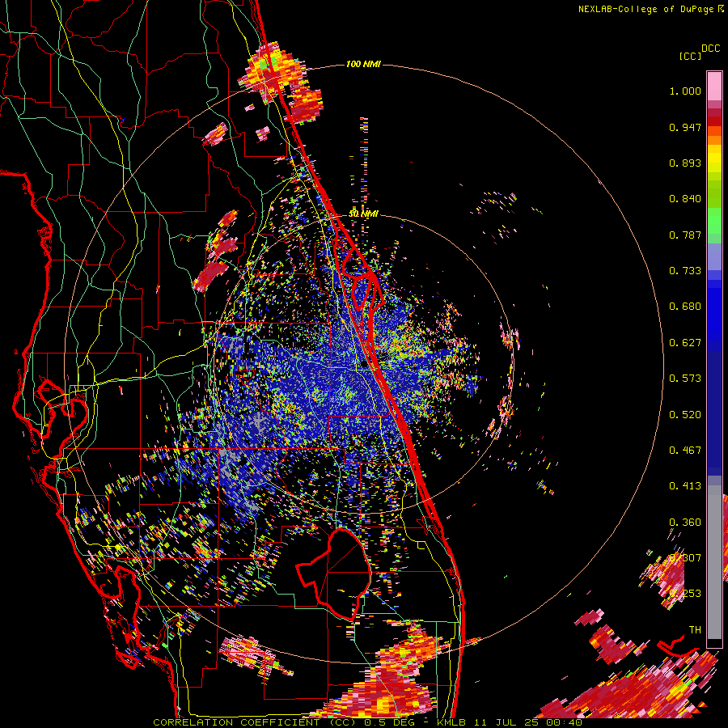Click the 100 NMI range ring label
This screenshot has width=728, height=728.
click(x=363, y=64)
